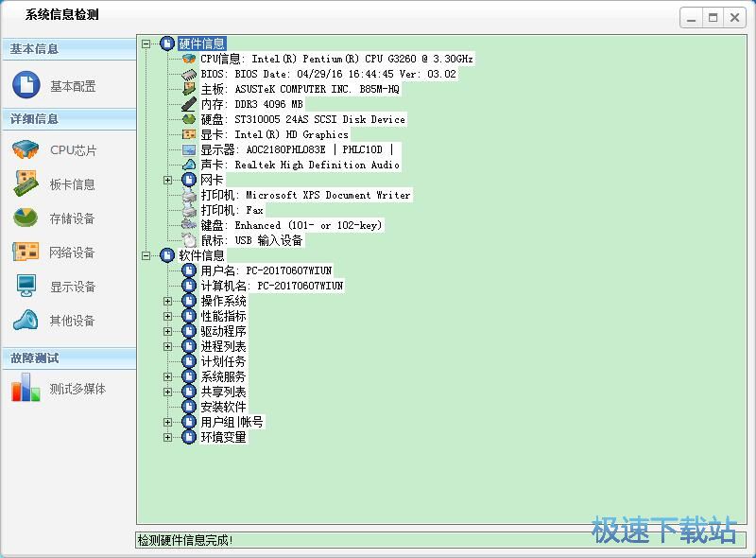The image size is (756, 558).
Task: Open the 显示设备 monitor icon
Action: tap(26, 286)
